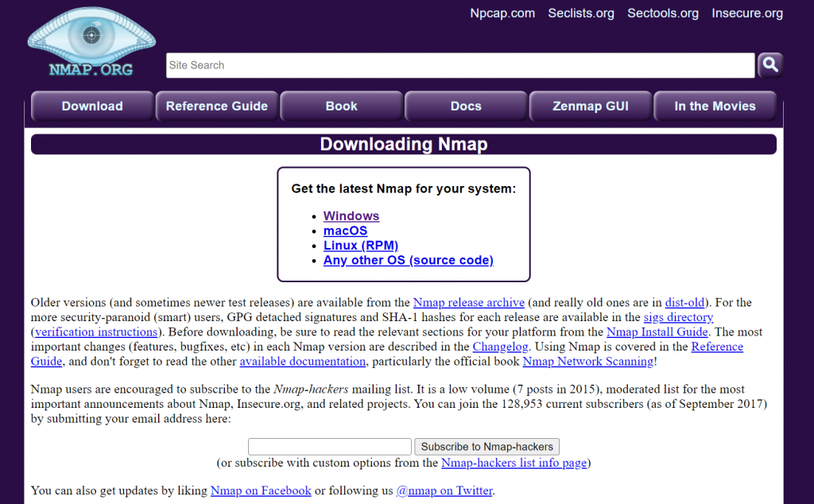Screen dimensions: 814x504
Task: Open the Reference Guide tab
Action: 217,106
